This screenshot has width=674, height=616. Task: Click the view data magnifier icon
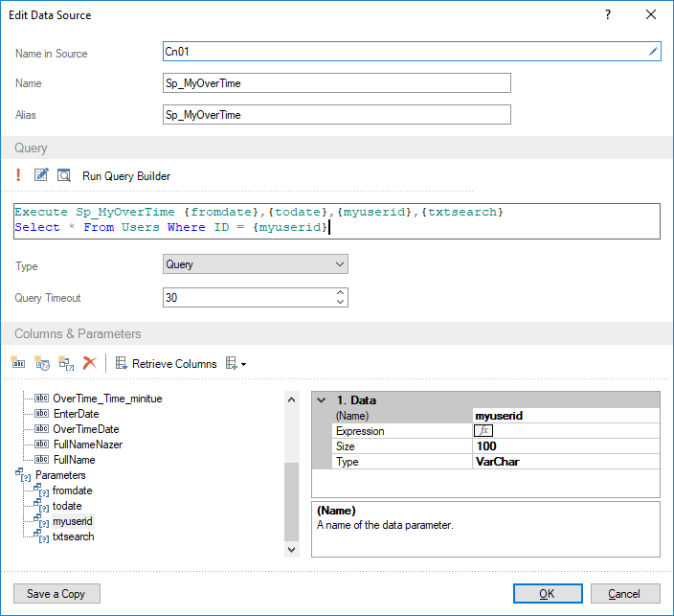click(64, 175)
